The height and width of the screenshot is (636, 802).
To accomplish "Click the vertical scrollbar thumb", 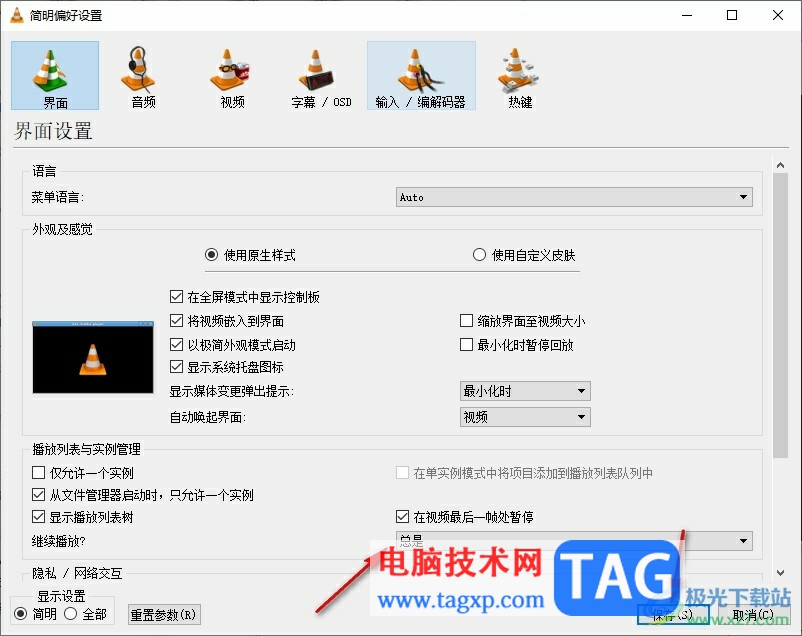I will point(780,315).
